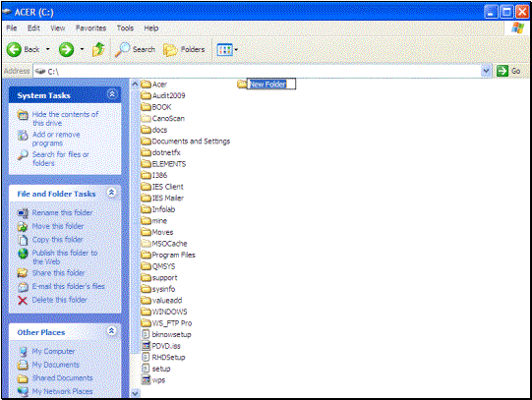Collapse the Other Places panel
The width and height of the screenshot is (532, 400).
[112, 331]
